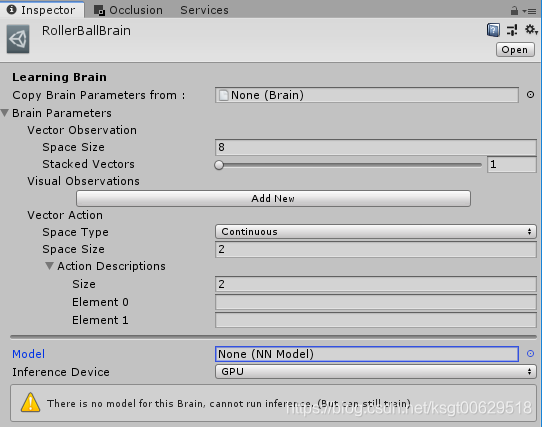Click the Element 0 label
Viewport: 542px width, 427px height.
pyautogui.click(x=100, y=302)
